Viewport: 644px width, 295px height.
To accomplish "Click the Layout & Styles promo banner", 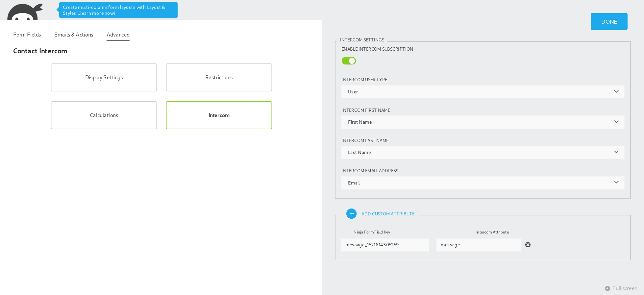I will click(118, 10).
